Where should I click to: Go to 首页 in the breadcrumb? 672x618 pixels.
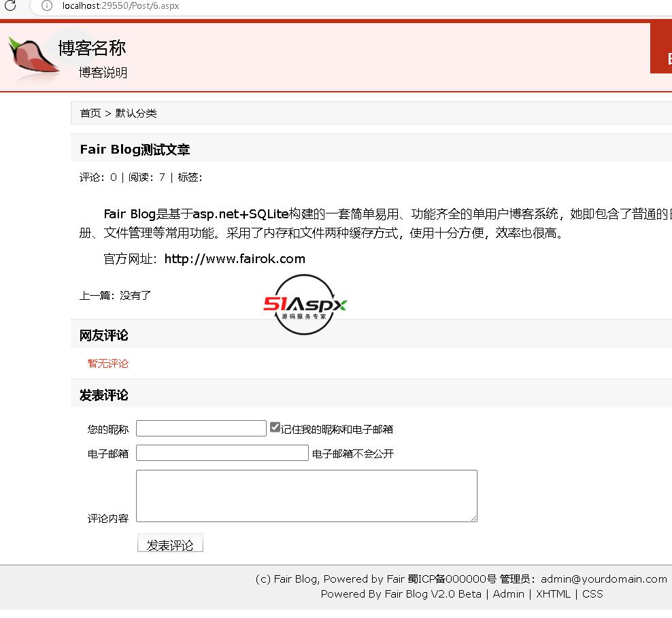point(90,113)
